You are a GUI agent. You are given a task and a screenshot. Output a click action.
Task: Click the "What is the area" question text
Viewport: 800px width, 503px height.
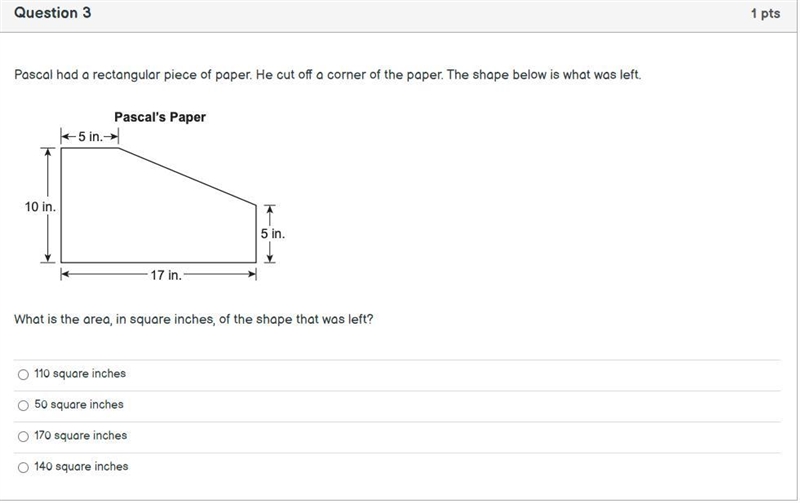(x=193, y=319)
